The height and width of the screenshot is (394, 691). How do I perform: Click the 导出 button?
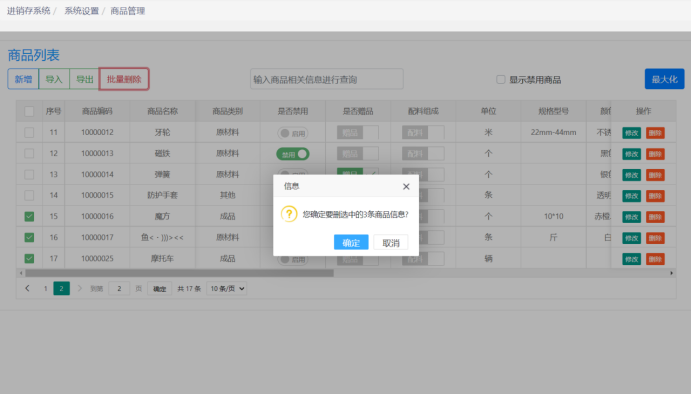84,79
